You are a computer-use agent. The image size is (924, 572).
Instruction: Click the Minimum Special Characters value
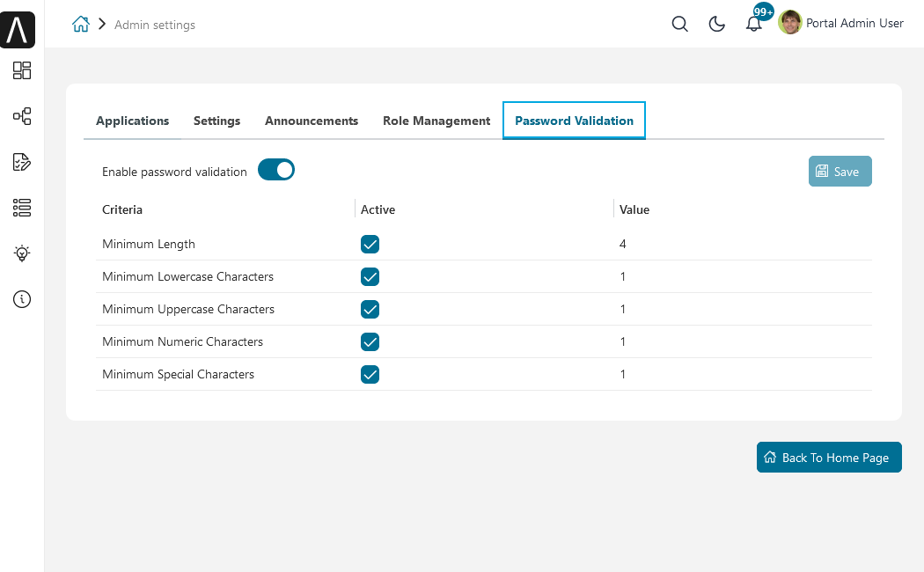tap(623, 374)
